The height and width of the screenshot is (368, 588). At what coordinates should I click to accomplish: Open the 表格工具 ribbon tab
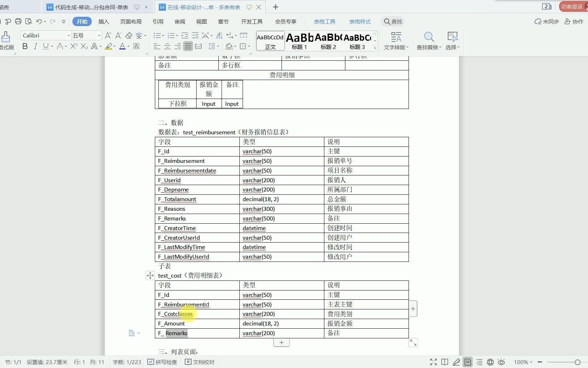[324, 21]
